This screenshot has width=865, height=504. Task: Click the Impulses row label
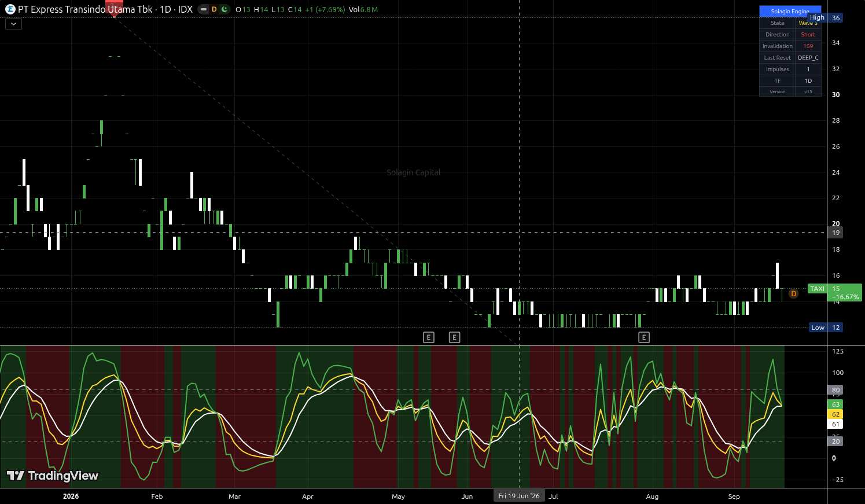778,69
